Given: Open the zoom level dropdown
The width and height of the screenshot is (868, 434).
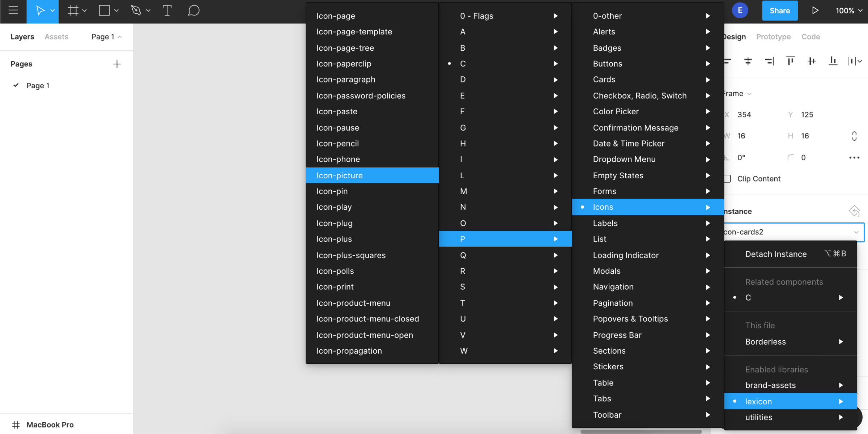Looking at the screenshot, I should pos(848,10).
